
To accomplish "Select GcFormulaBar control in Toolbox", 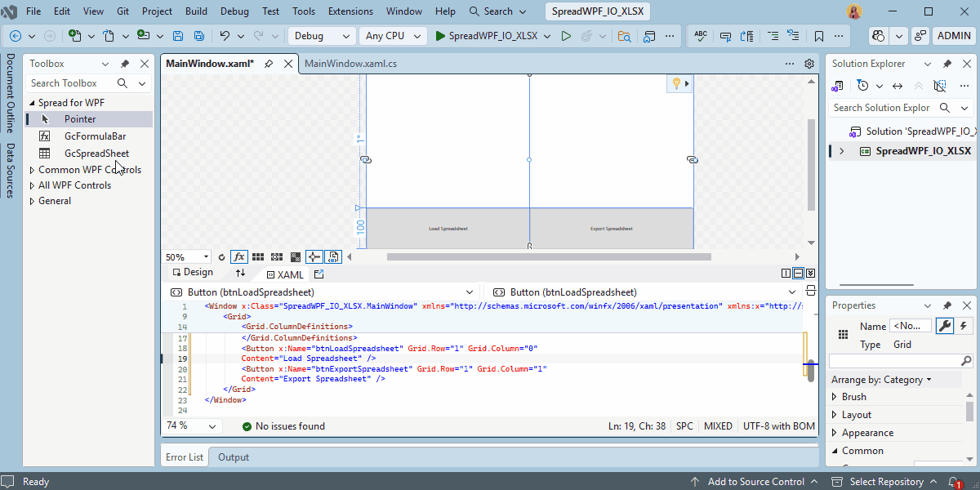I will tap(88, 136).
